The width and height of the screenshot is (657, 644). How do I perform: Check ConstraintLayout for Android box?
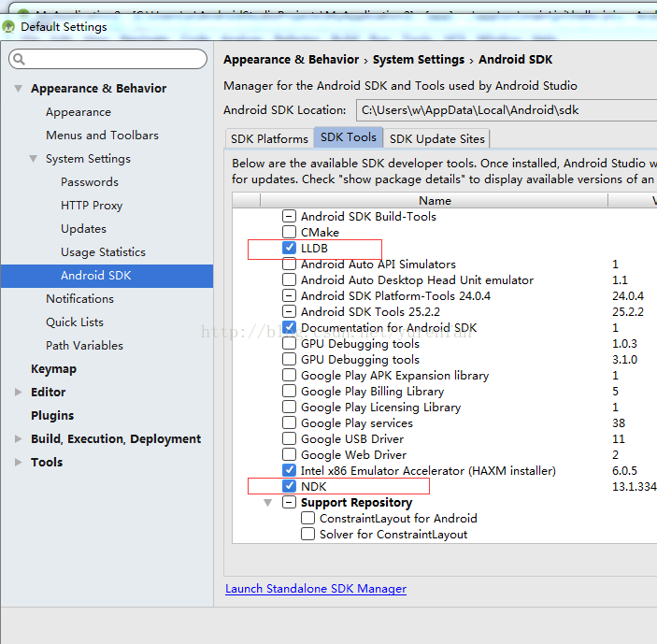click(x=307, y=519)
